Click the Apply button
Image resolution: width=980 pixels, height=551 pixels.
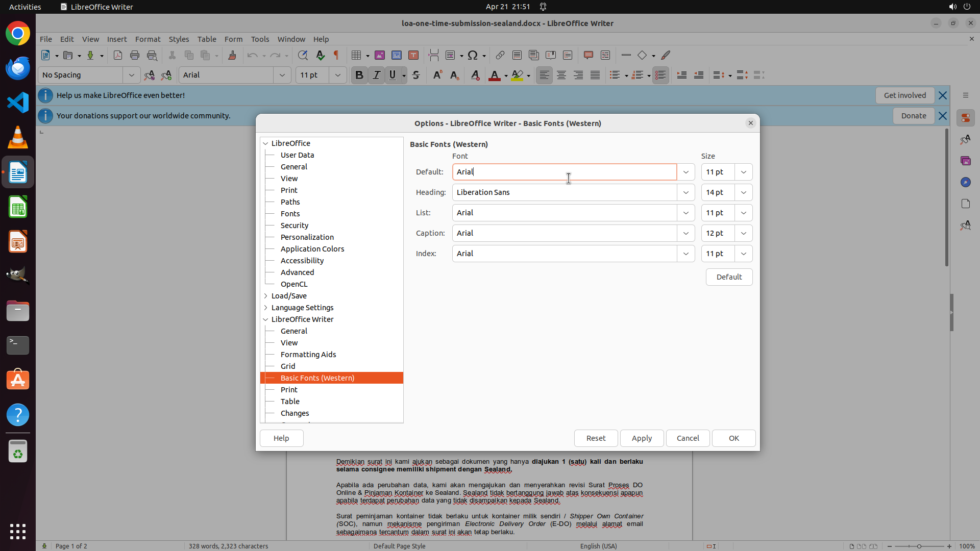click(641, 438)
